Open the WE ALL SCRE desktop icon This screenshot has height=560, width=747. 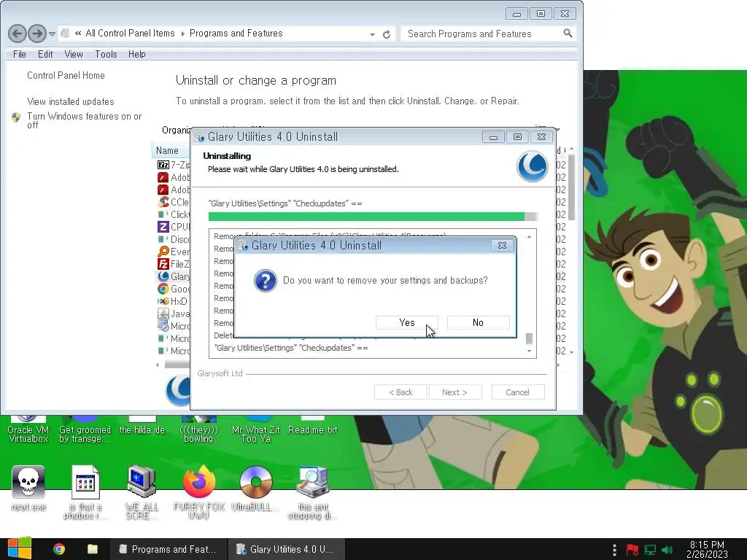tap(142, 492)
